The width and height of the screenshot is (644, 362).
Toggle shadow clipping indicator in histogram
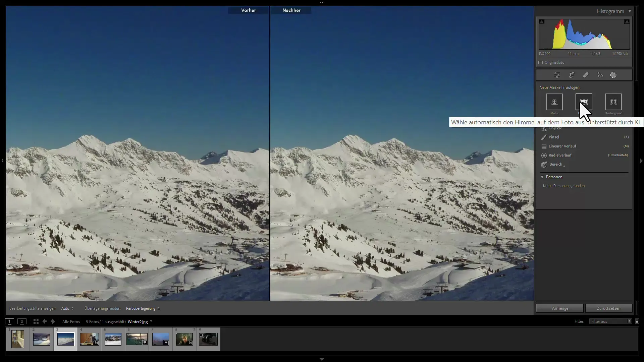pyautogui.click(x=542, y=21)
